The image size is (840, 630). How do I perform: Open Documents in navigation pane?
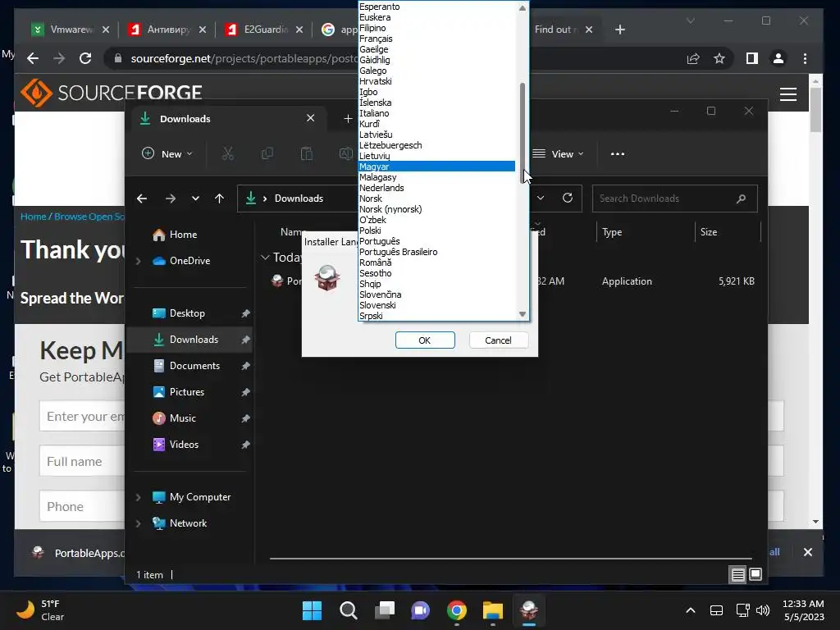[189, 366]
